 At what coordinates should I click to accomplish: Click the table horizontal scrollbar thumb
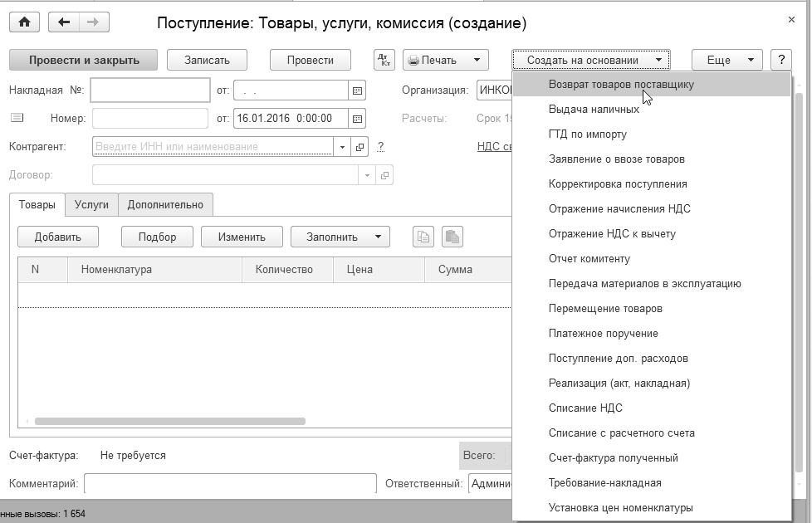(x=170, y=422)
